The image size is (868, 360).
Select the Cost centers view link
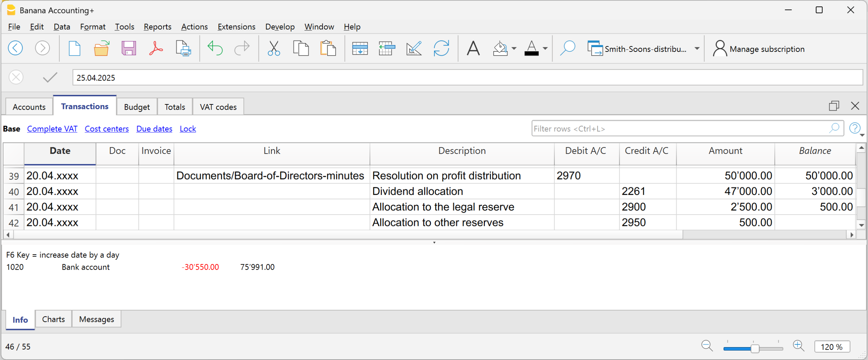106,129
